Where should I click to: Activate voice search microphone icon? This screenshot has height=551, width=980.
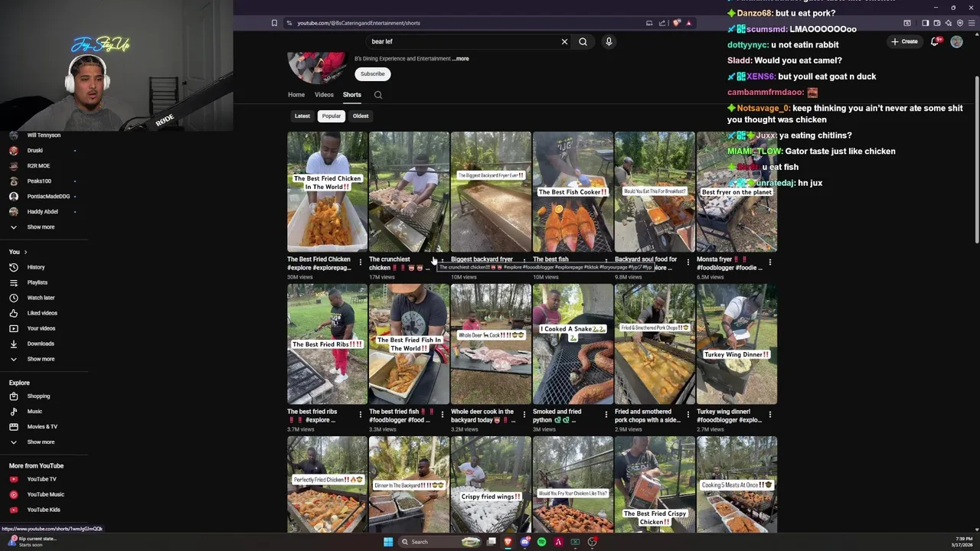click(x=609, y=41)
